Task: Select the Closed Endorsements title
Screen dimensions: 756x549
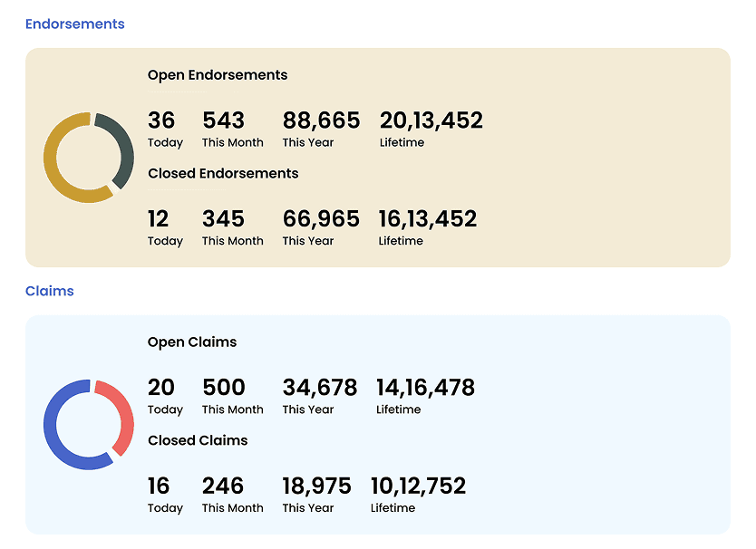Action: point(223,173)
